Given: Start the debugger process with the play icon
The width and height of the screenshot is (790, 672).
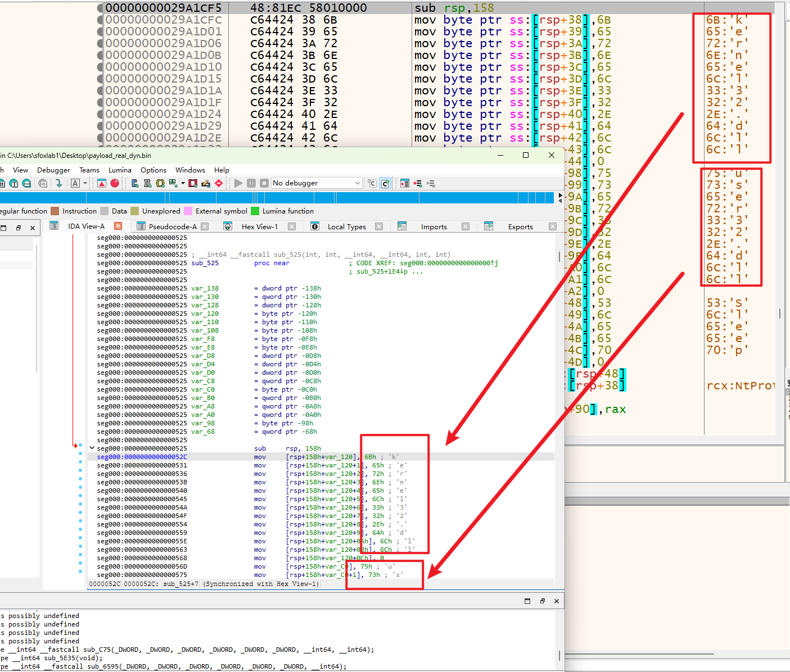Looking at the screenshot, I should tap(238, 183).
